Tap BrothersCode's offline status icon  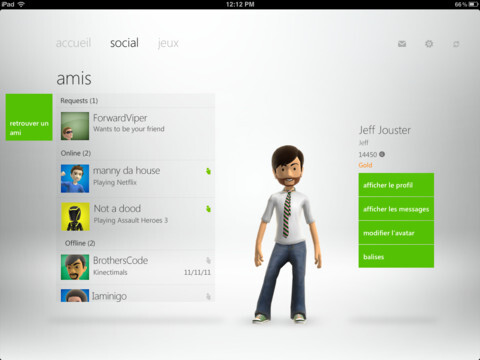[x=208, y=260]
